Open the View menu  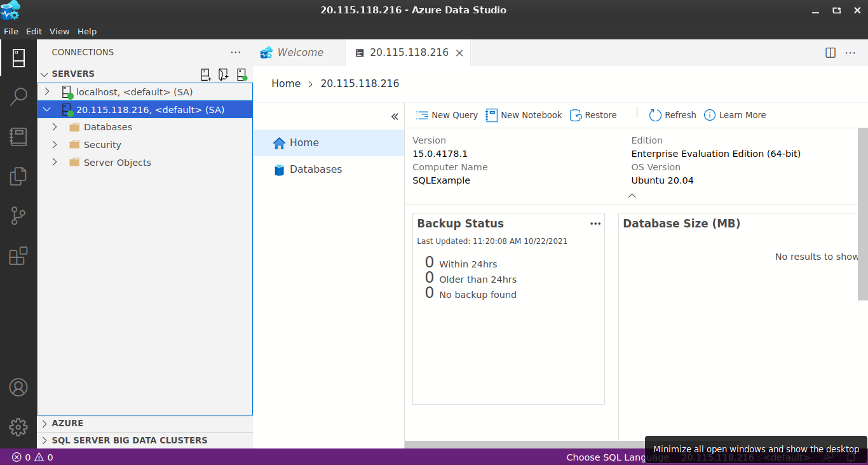tap(60, 31)
